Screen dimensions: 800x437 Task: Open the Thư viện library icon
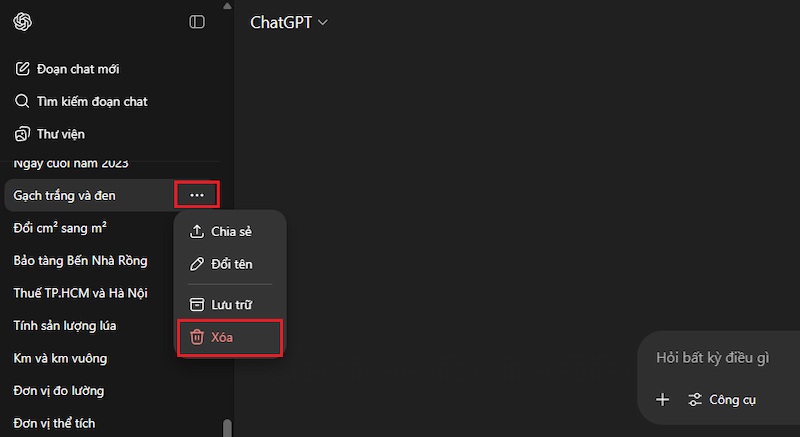click(22, 133)
